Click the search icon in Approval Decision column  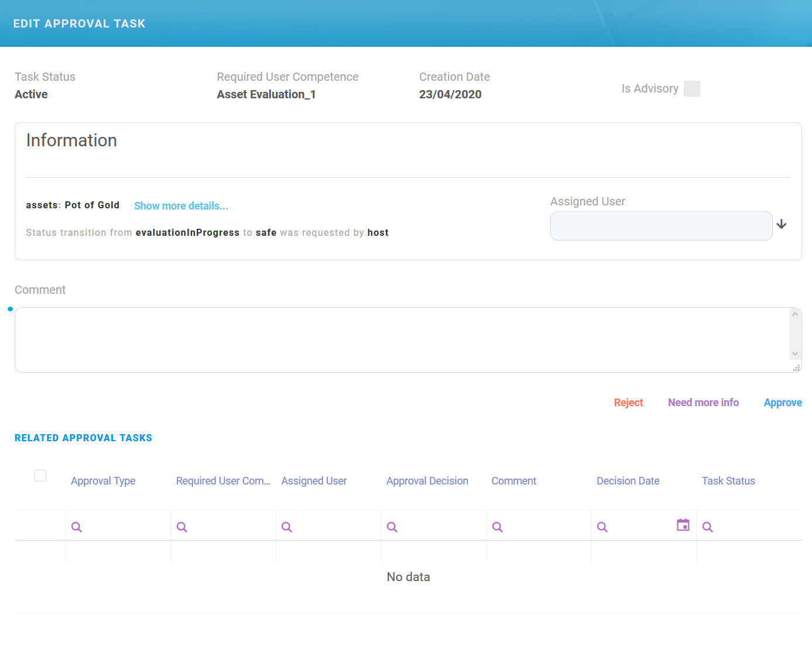click(392, 526)
